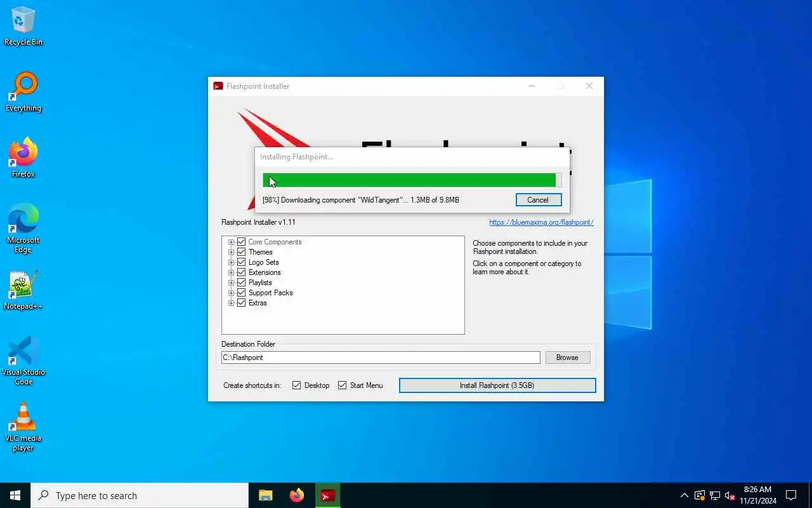
Task: Toggle the Themes checkbox
Action: pyautogui.click(x=241, y=252)
